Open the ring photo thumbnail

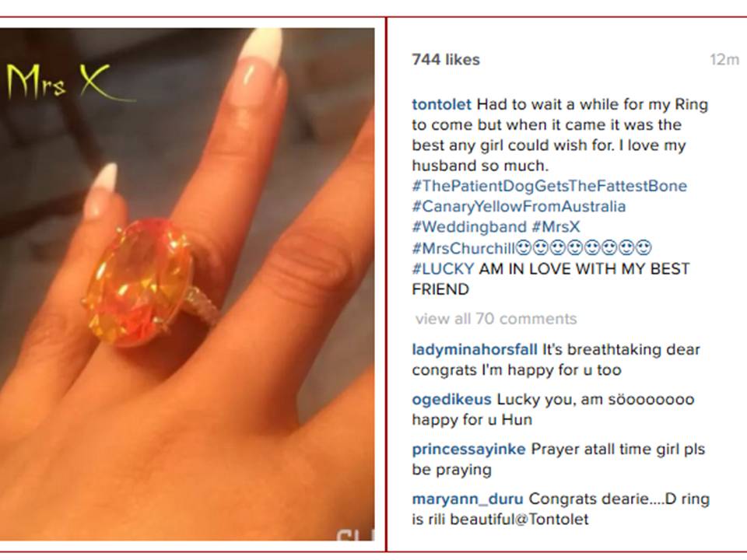[188, 285]
